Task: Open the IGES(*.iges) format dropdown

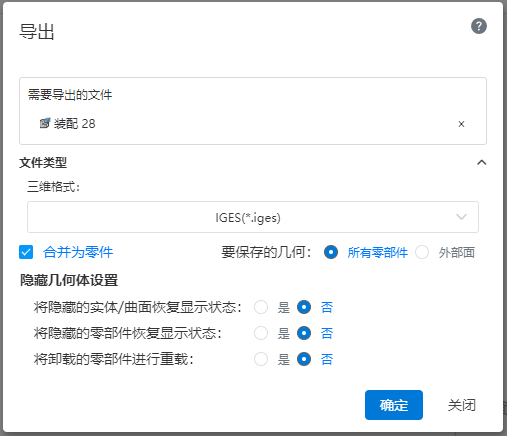Action: [x=253, y=217]
